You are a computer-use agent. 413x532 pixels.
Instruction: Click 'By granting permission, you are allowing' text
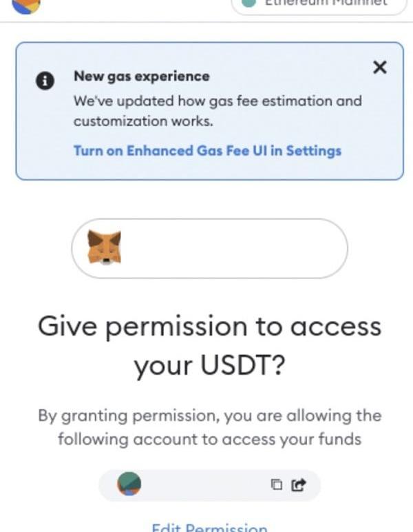pyautogui.click(x=209, y=416)
